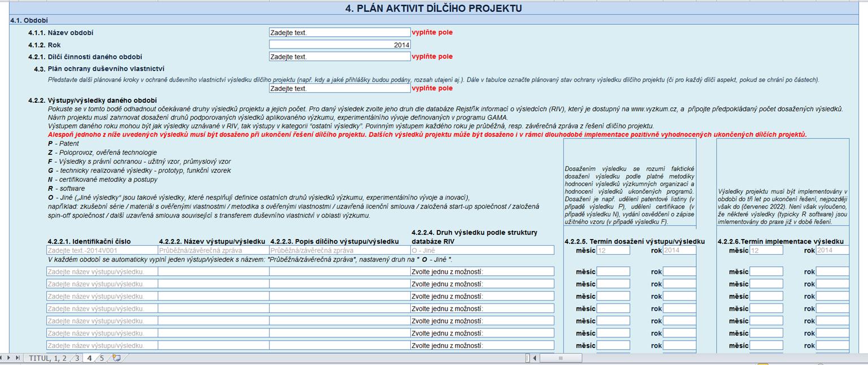Select the 'Průběžná/závěrečná zpráva' cell under Popis dílčího výstupu
Image resolution: width=868 pixels, height=365 pixels.
pyautogui.click(x=340, y=250)
